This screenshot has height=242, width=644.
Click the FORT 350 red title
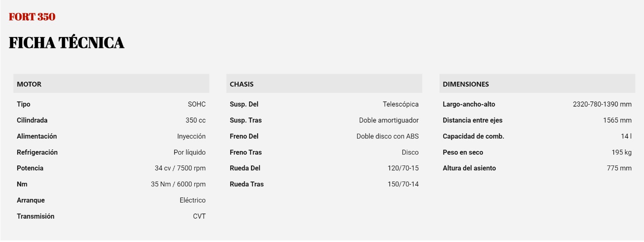[32, 17]
